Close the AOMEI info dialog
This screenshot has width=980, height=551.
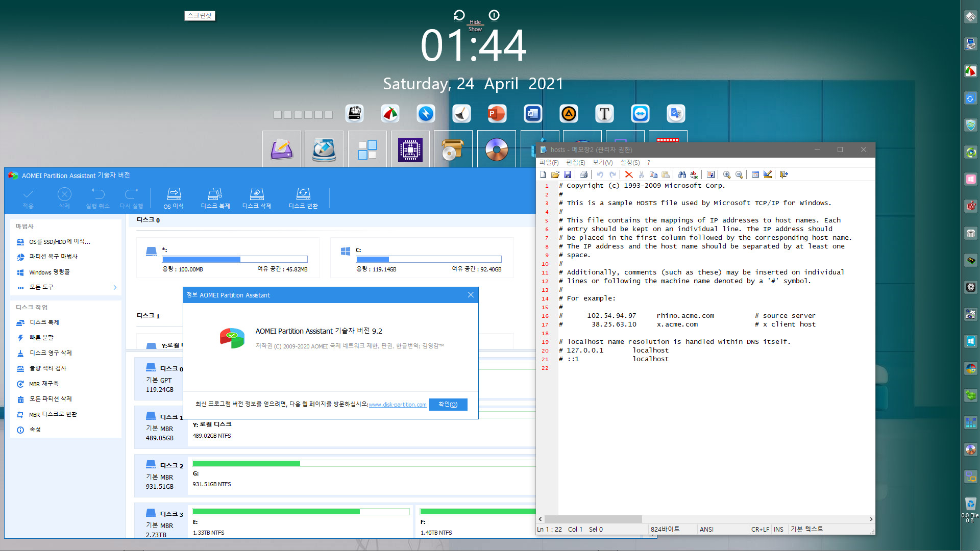(471, 295)
